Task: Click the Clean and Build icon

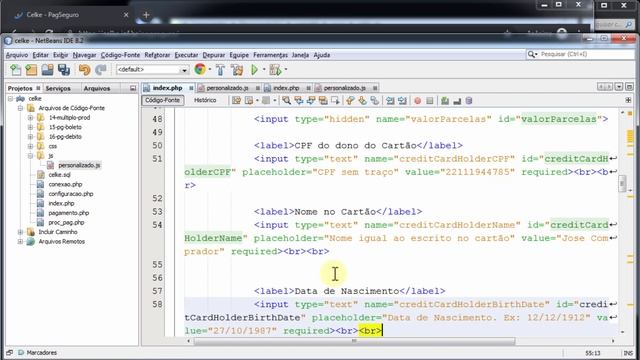Action: click(237, 70)
